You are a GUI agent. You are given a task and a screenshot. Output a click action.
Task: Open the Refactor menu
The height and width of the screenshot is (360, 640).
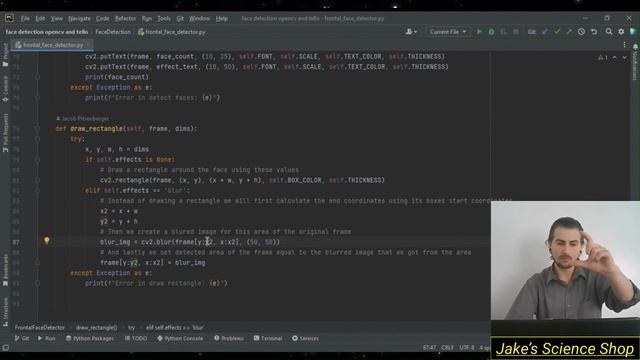pos(125,18)
